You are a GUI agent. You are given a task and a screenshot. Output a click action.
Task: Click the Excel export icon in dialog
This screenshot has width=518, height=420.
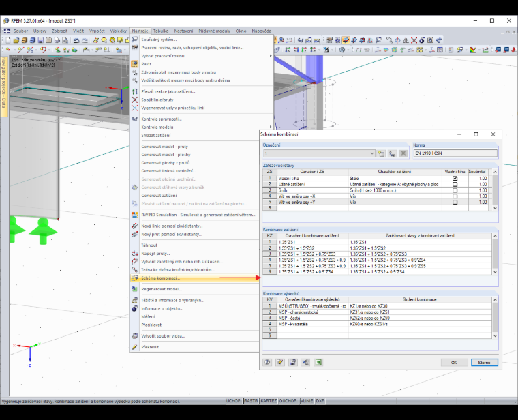pyautogui.click(x=318, y=362)
